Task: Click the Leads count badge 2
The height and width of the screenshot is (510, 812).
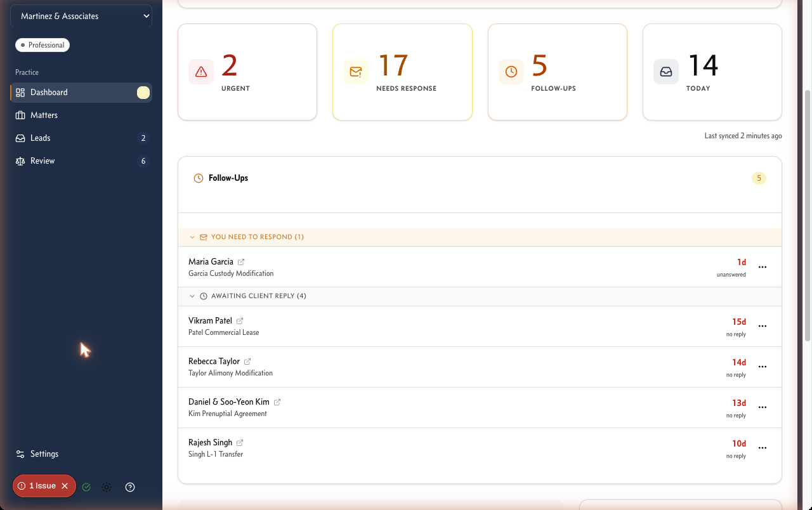Action: tap(143, 138)
